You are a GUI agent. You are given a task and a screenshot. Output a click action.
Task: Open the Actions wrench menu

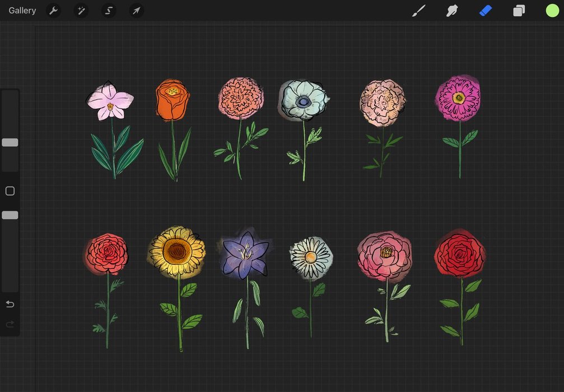(x=53, y=11)
